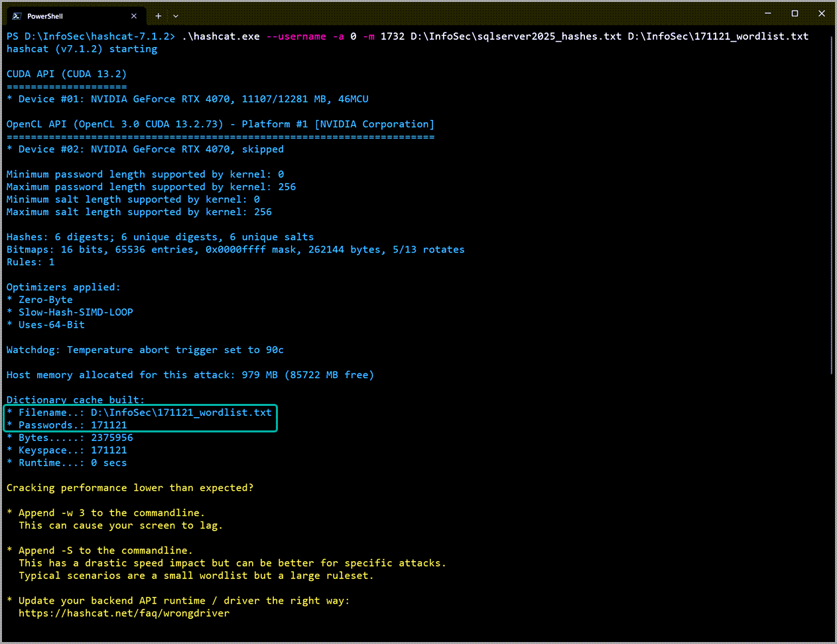The height and width of the screenshot is (644, 837).
Task: Close the PowerShell tab with its X
Action: click(134, 15)
